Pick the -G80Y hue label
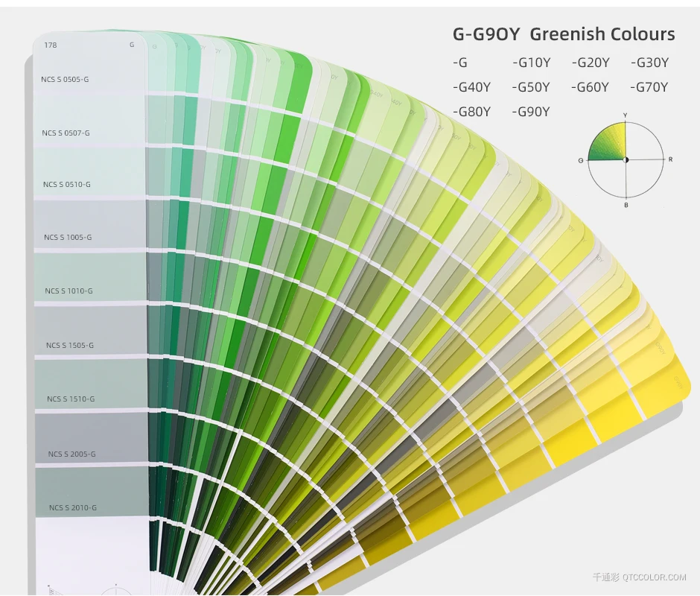Image resolution: width=700 pixels, height=596 pixels. click(x=471, y=112)
